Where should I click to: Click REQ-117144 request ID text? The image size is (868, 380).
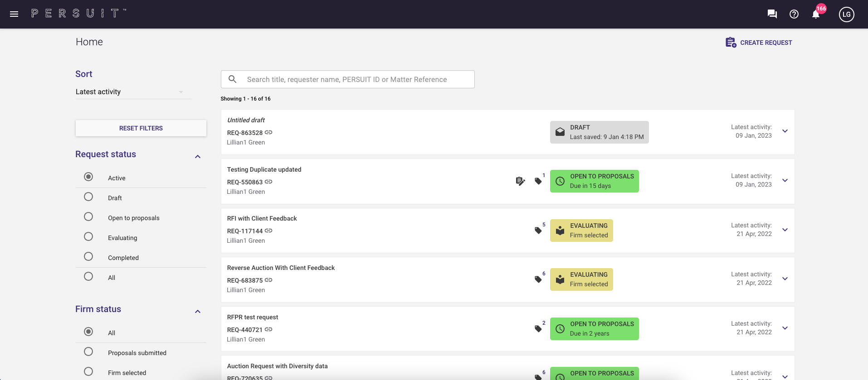(245, 231)
